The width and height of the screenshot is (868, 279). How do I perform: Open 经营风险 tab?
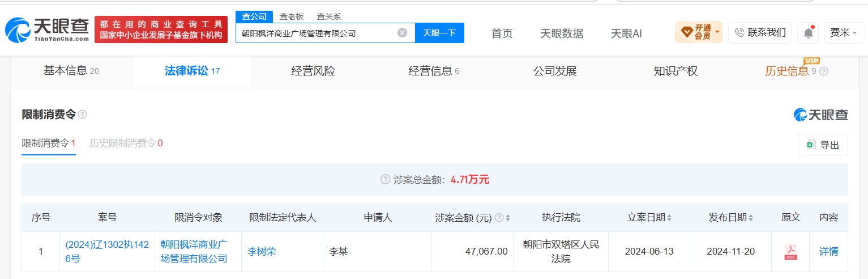pyautogui.click(x=313, y=71)
